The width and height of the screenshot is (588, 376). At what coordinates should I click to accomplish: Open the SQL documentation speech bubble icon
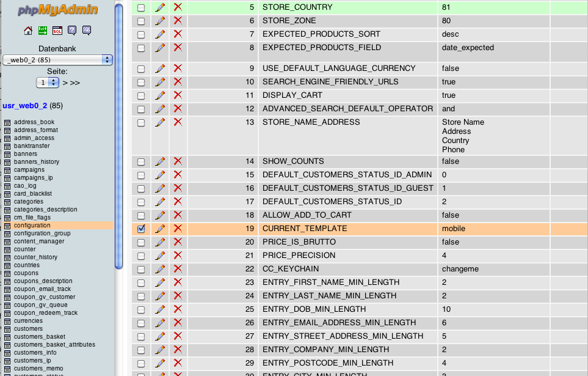tap(87, 31)
